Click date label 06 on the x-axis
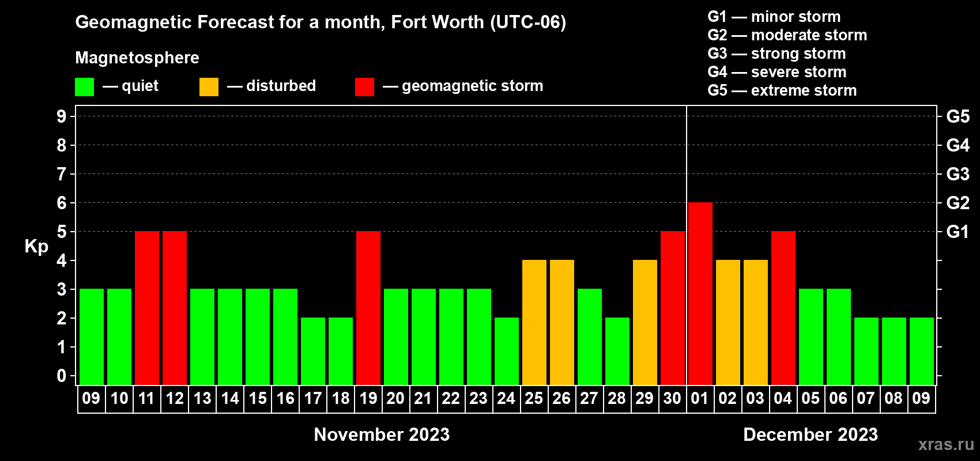980x461 pixels. (x=839, y=399)
